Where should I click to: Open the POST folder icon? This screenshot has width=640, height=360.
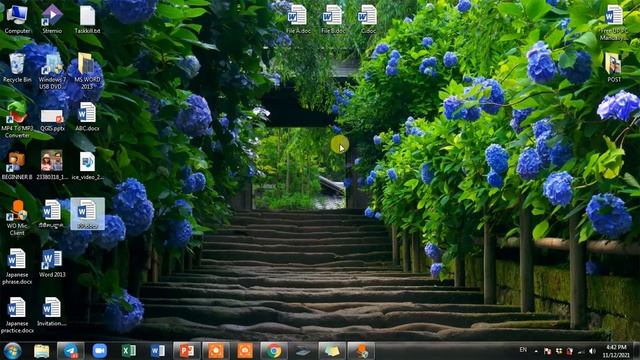(x=614, y=67)
